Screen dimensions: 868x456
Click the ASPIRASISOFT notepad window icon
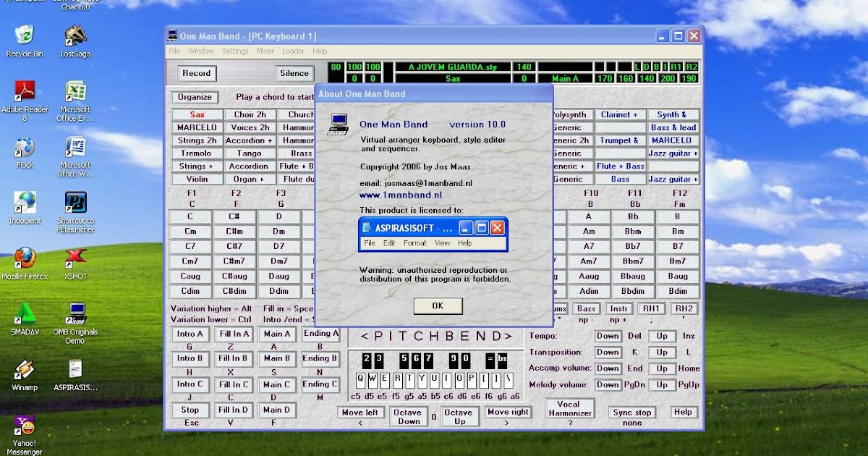[x=367, y=227]
